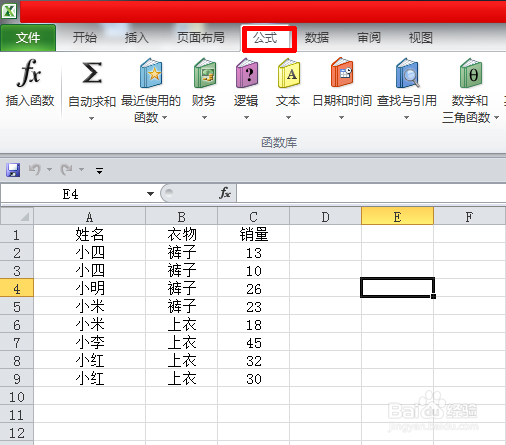This screenshot has width=506, height=445.
Task: Click the Insert Function fx icon
Action: 29,73
